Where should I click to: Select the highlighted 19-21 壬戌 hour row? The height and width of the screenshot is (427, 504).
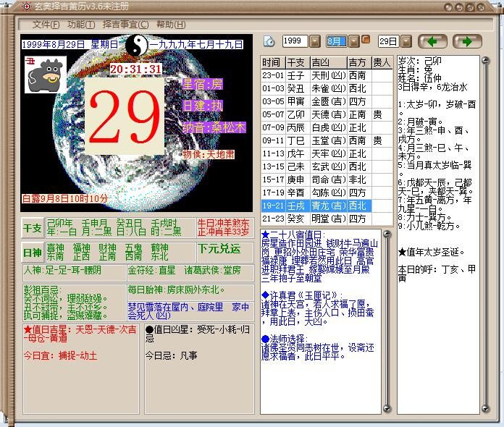click(327, 206)
